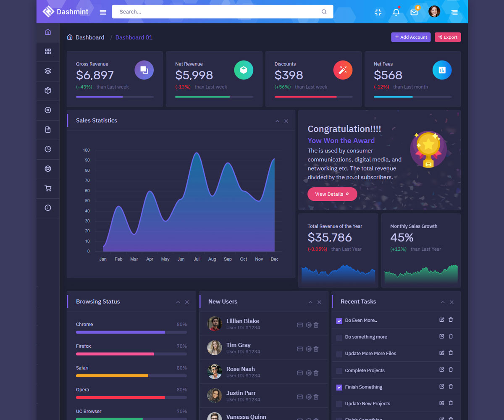Viewport: 504px width, 420px height.
Task: Toggle fullscreen mode icon in header
Action: [378, 12]
